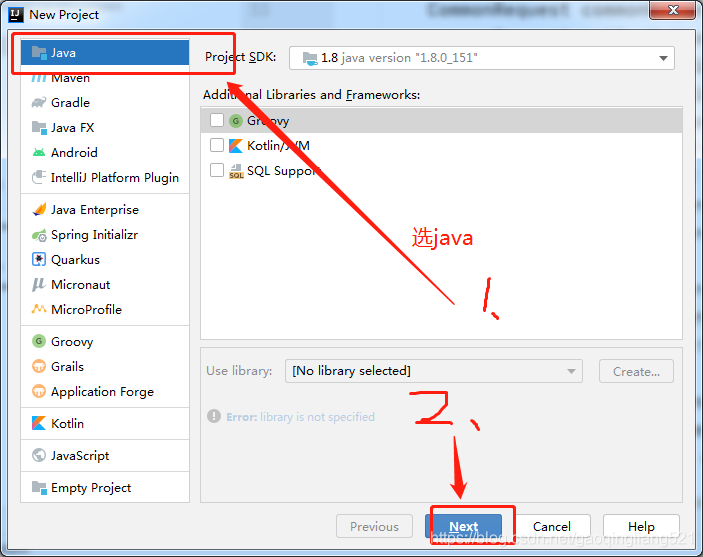Click the error warning icon
This screenshot has height=557, width=703.
point(214,417)
